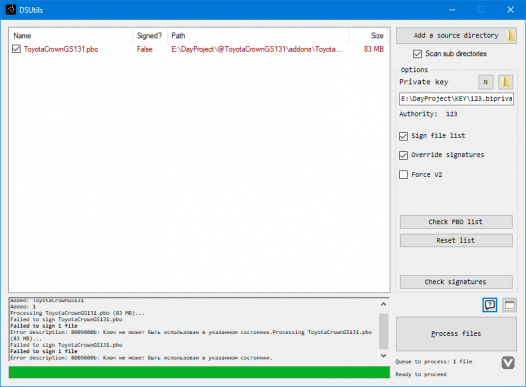Image resolution: width=526 pixels, height=387 pixels.
Task: Click the window layout icon beside help
Action: click(510, 305)
